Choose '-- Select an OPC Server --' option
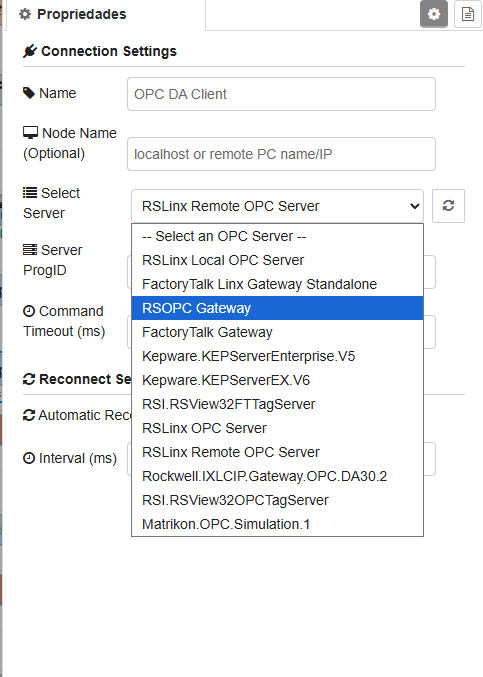Screen dimensions: 483x677 click(x=278, y=236)
